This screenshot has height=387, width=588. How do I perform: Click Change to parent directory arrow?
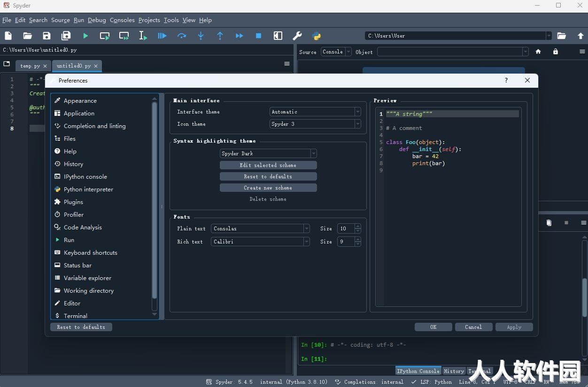pyautogui.click(x=580, y=36)
